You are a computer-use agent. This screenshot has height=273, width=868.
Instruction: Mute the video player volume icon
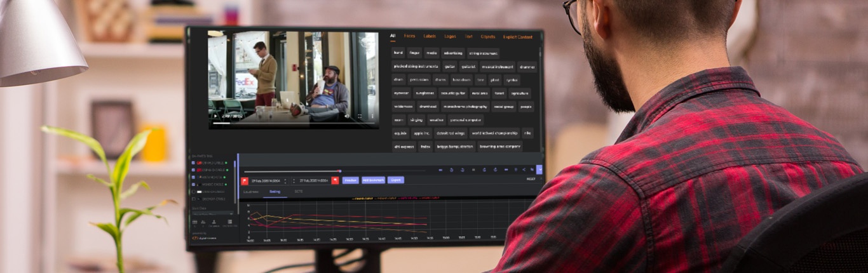point(347,116)
